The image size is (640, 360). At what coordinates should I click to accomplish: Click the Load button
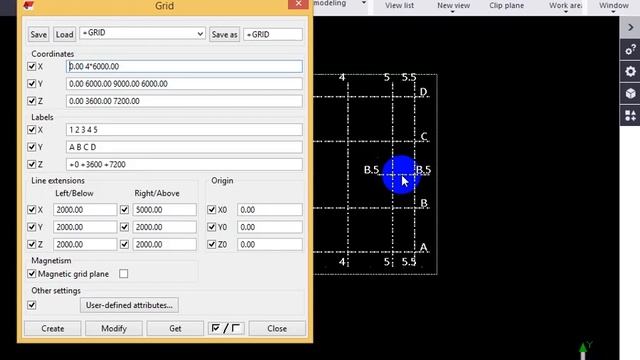point(64,35)
